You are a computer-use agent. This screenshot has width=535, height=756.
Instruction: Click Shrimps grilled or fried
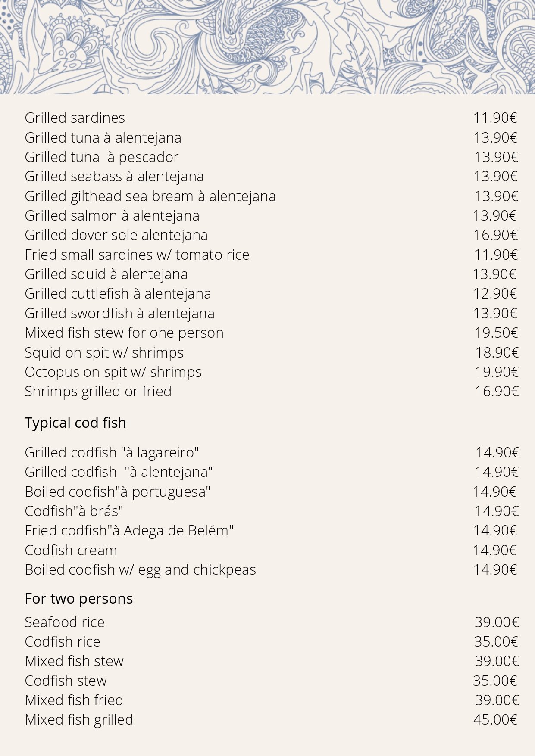(98, 392)
